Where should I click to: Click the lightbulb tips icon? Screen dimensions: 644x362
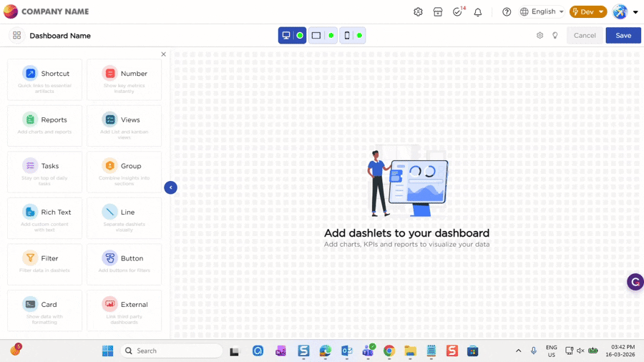pyautogui.click(x=555, y=36)
